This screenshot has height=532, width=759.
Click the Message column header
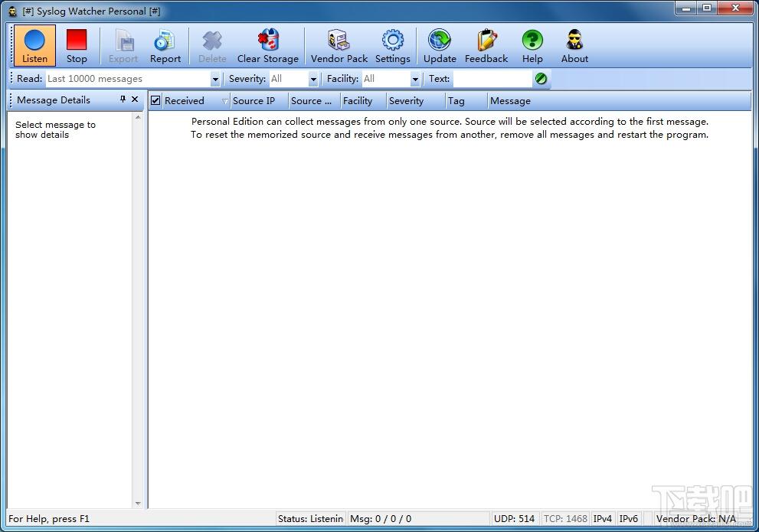pyautogui.click(x=619, y=100)
